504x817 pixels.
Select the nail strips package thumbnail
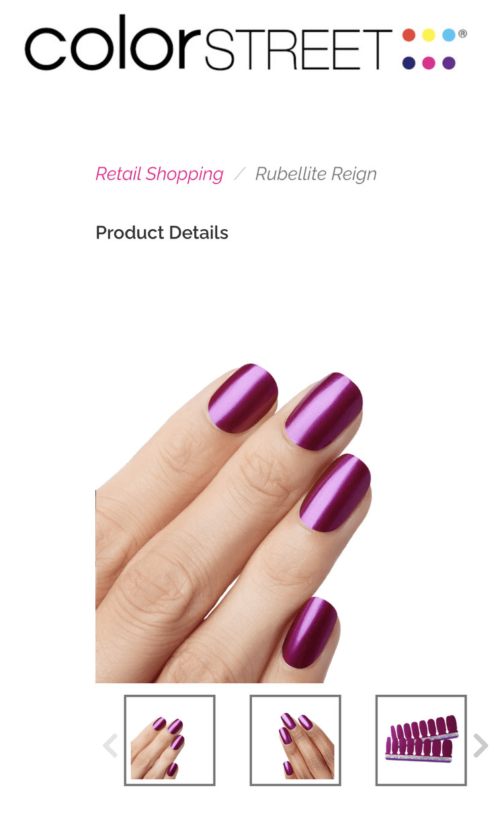click(421, 740)
